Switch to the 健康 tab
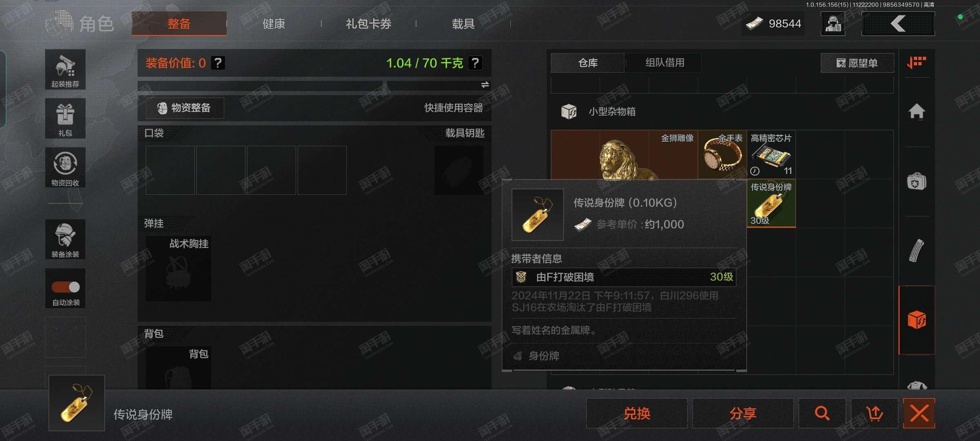 click(x=274, y=24)
